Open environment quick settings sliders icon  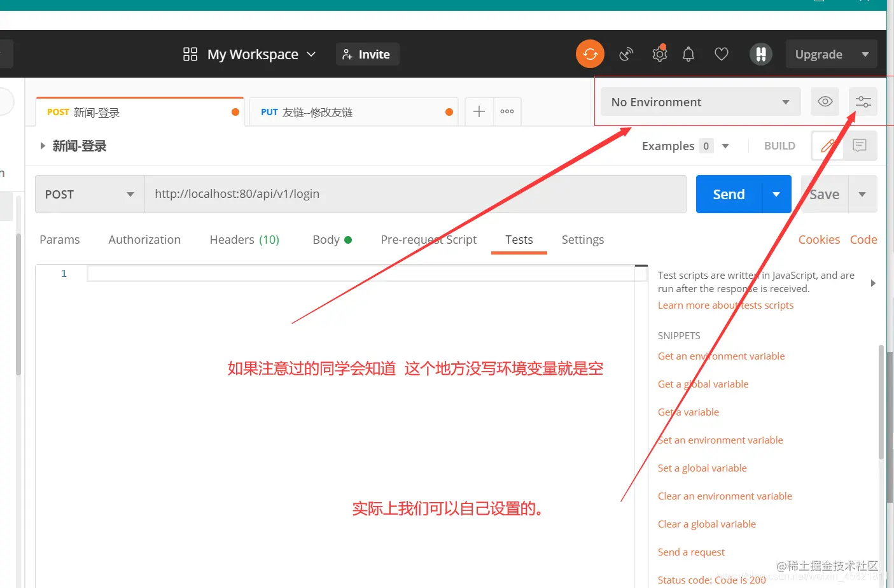863,101
